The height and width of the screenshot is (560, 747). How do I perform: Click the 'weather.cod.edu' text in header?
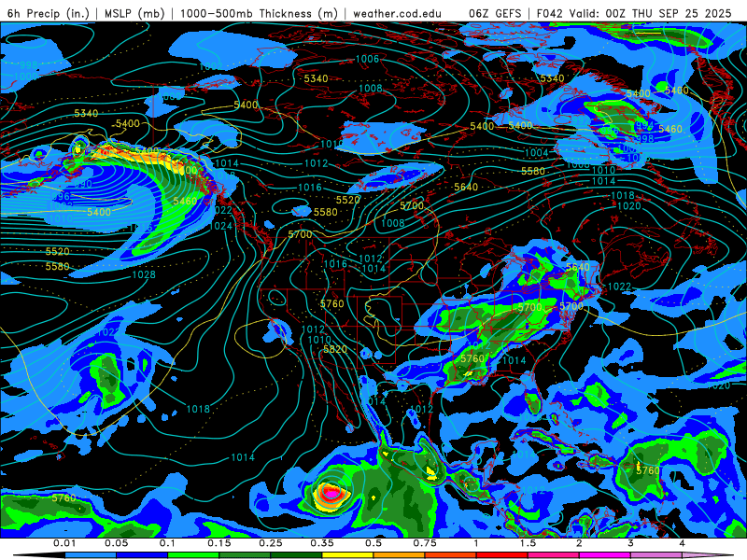click(x=397, y=13)
